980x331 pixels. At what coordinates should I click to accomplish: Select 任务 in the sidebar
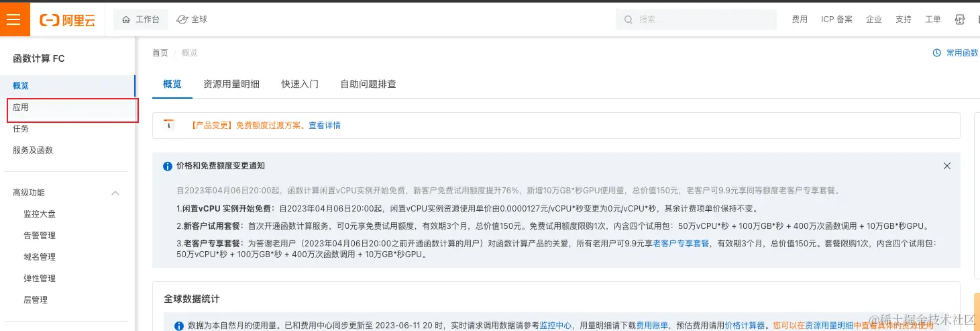point(68,129)
